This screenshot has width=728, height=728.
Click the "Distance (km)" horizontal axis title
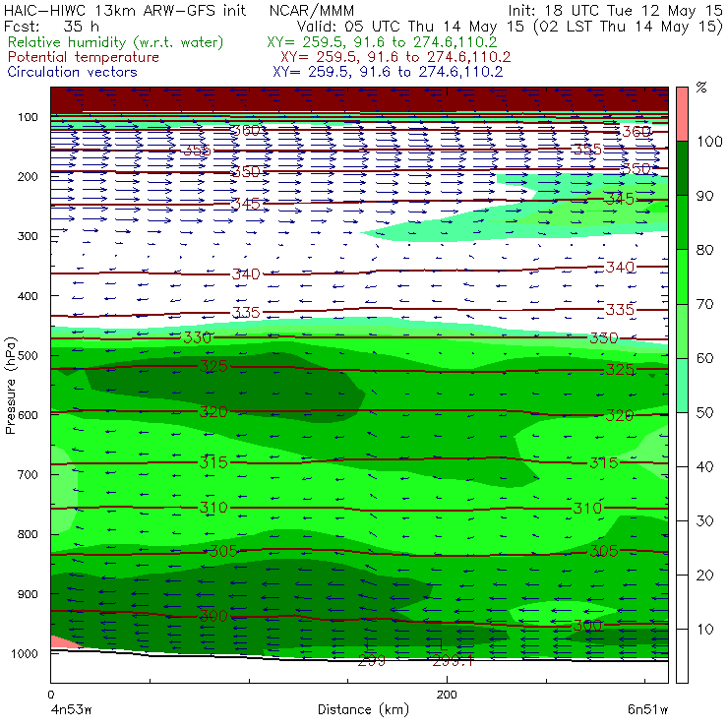click(363, 710)
